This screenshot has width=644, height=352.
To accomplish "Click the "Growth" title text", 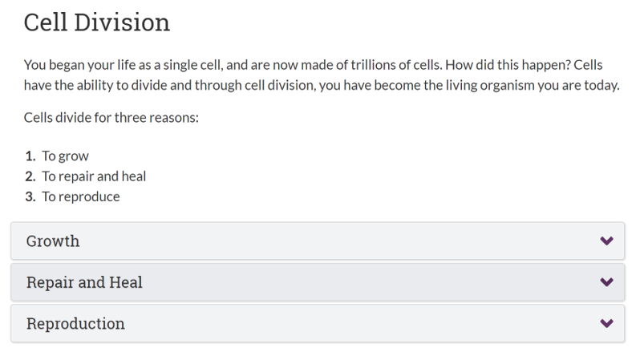I will click(53, 241).
